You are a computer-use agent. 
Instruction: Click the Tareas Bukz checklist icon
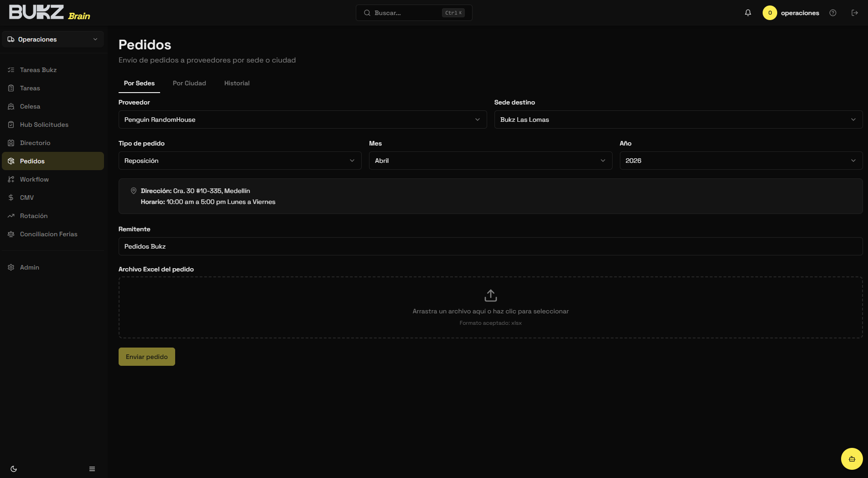click(x=11, y=70)
